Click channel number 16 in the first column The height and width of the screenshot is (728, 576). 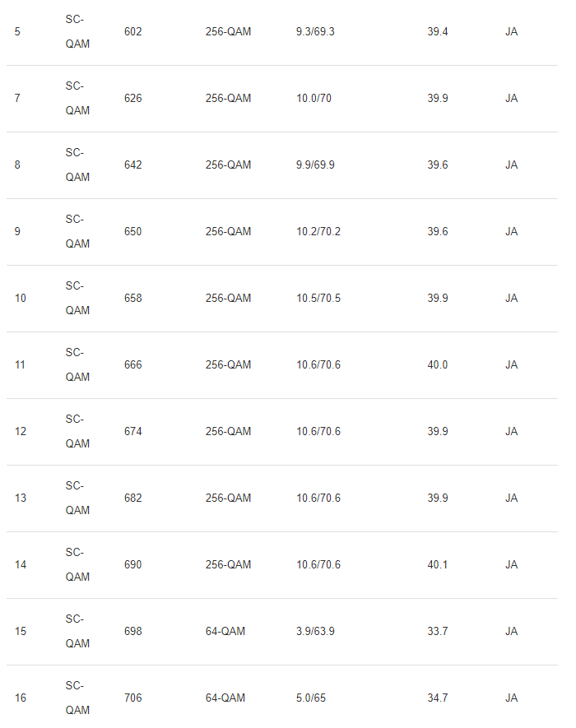(x=21, y=698)
